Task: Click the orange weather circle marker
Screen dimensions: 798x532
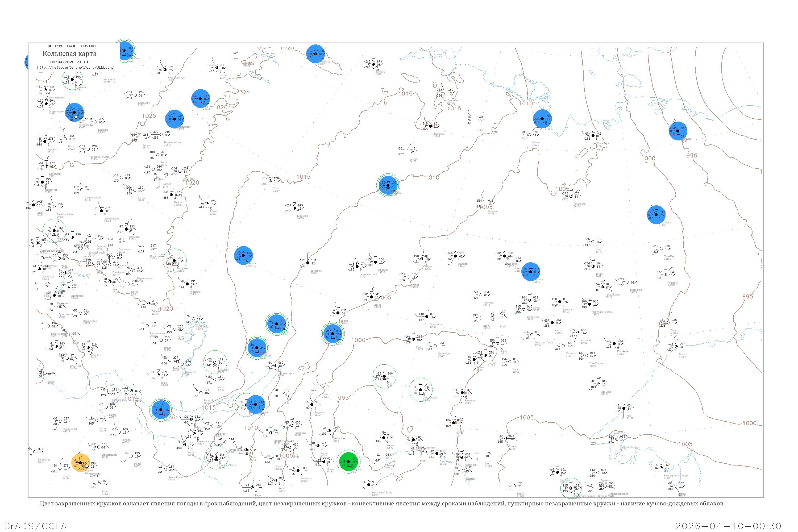Action: pos(81,463)
